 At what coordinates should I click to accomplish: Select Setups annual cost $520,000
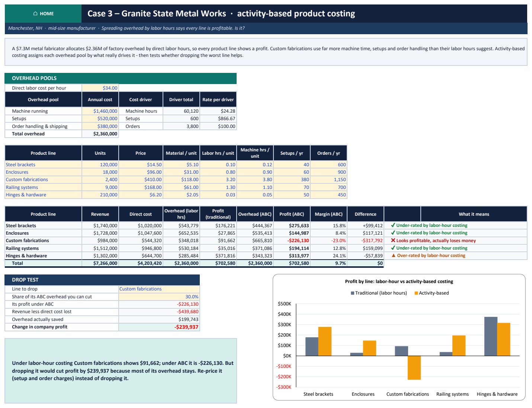(x=100, y=119)
